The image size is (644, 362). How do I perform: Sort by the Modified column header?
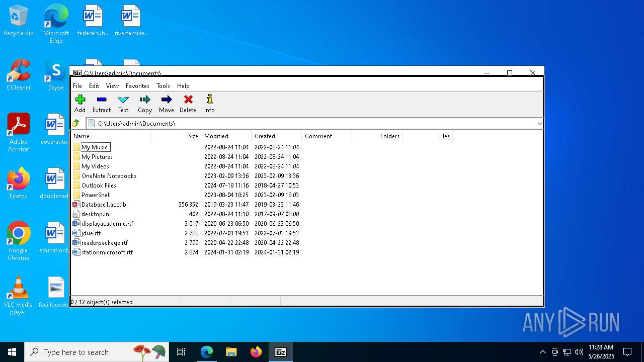click(226, 136)
